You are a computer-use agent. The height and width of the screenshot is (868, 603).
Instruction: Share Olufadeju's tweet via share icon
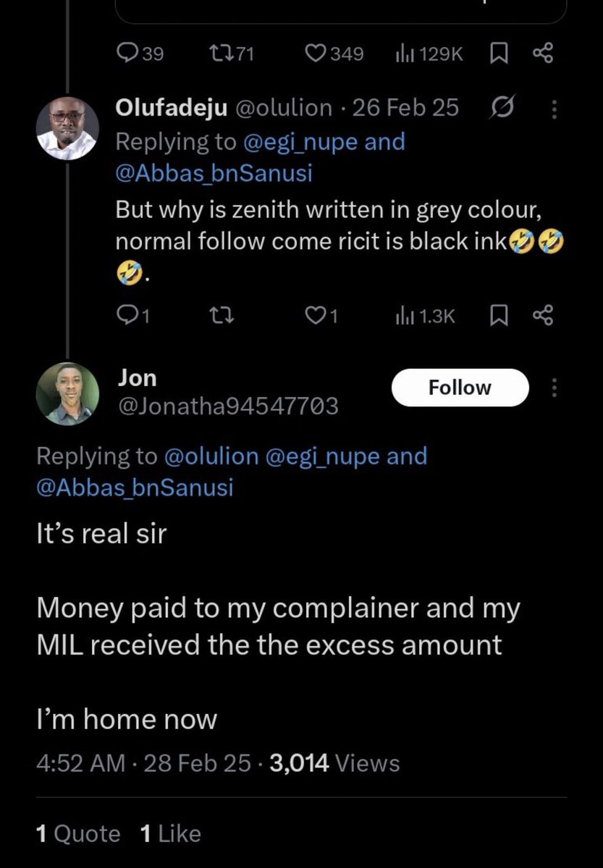[542, 315]
